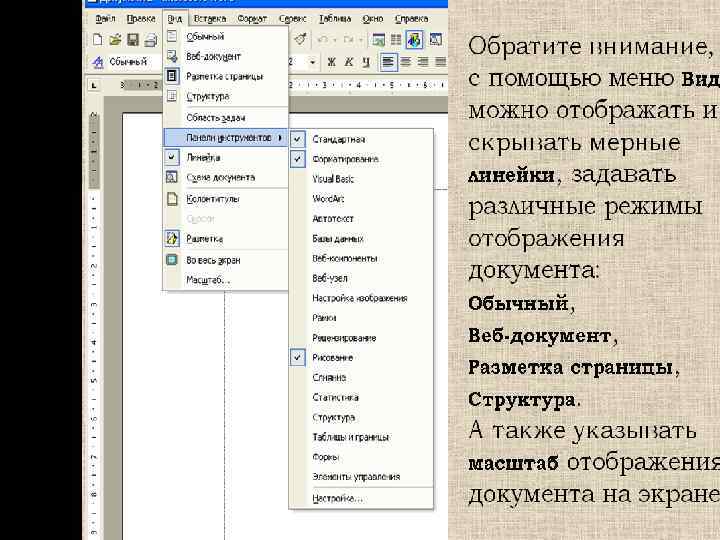This screenshot has height=540, width=720.
Task: Toggle Italic (К) formatting
Action: (349, 62)
